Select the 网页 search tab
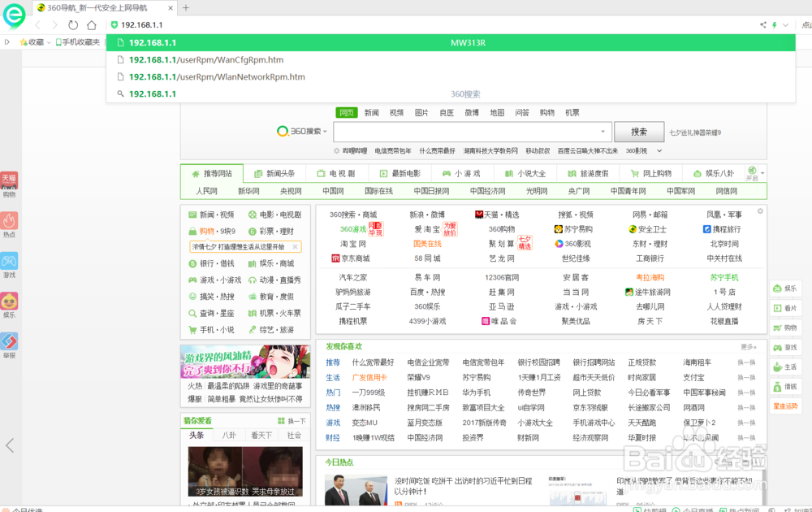Screen dimensions: 812x512 point(347,112)
